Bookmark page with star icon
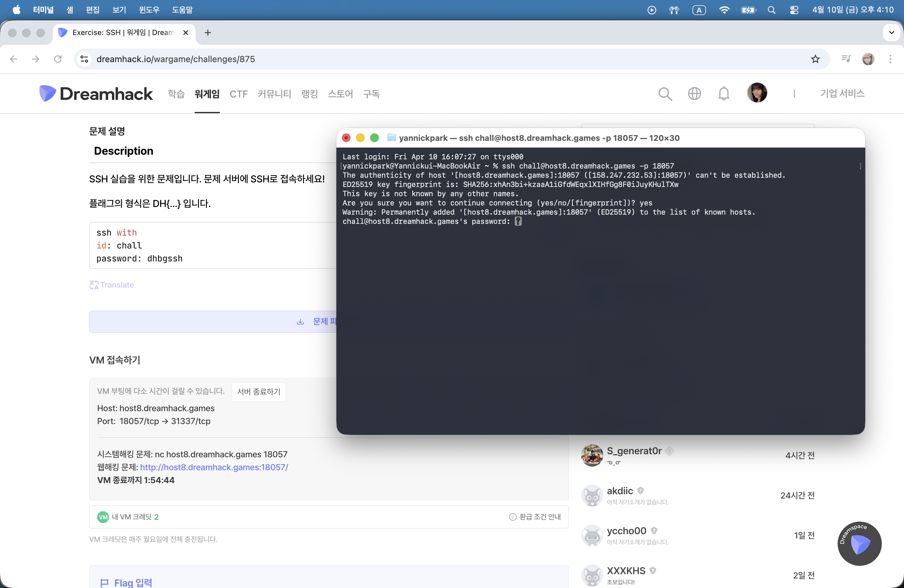This screenshot has height=588, width=904. pyautogui.click(x=815, y=59)
